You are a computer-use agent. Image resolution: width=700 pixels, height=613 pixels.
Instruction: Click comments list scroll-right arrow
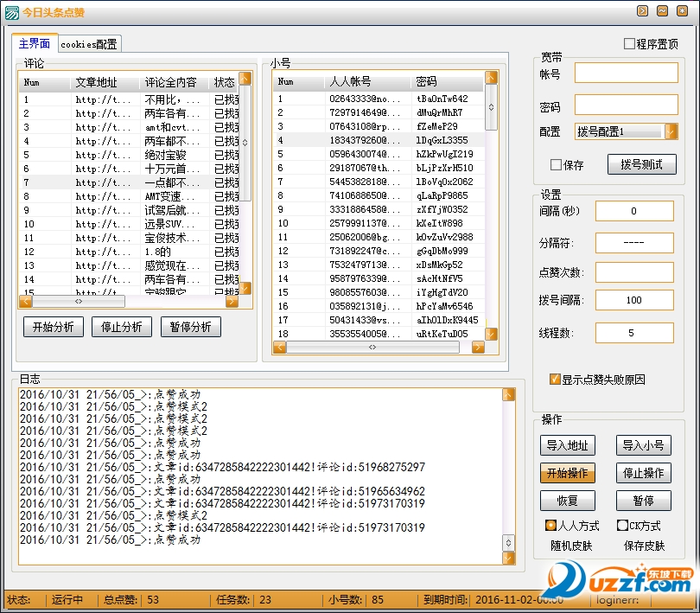click(x=232, y=302)
